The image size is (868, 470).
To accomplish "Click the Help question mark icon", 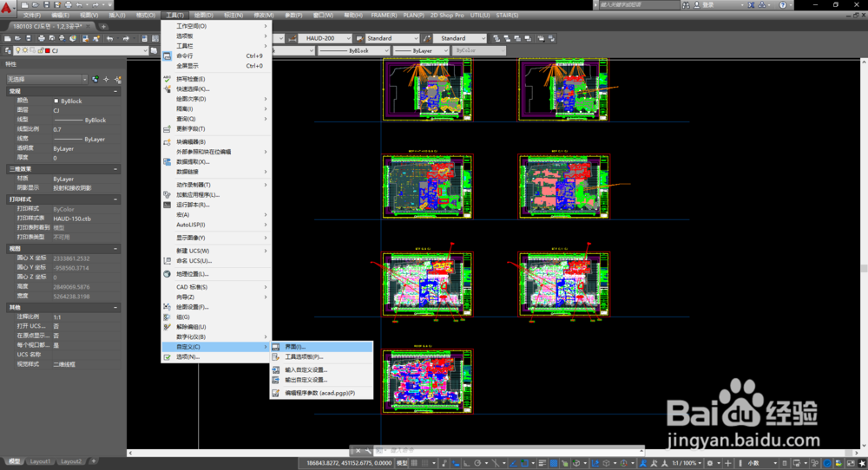I will click(782, 4).
